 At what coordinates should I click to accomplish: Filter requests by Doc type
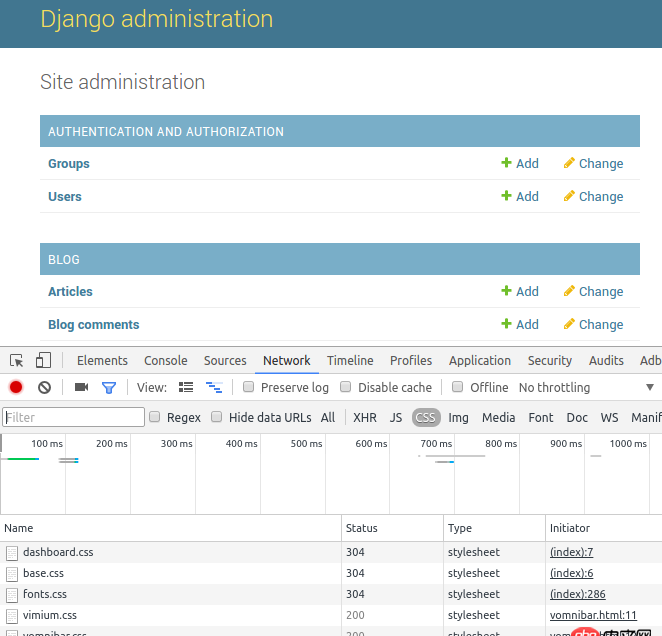(577, 418)
